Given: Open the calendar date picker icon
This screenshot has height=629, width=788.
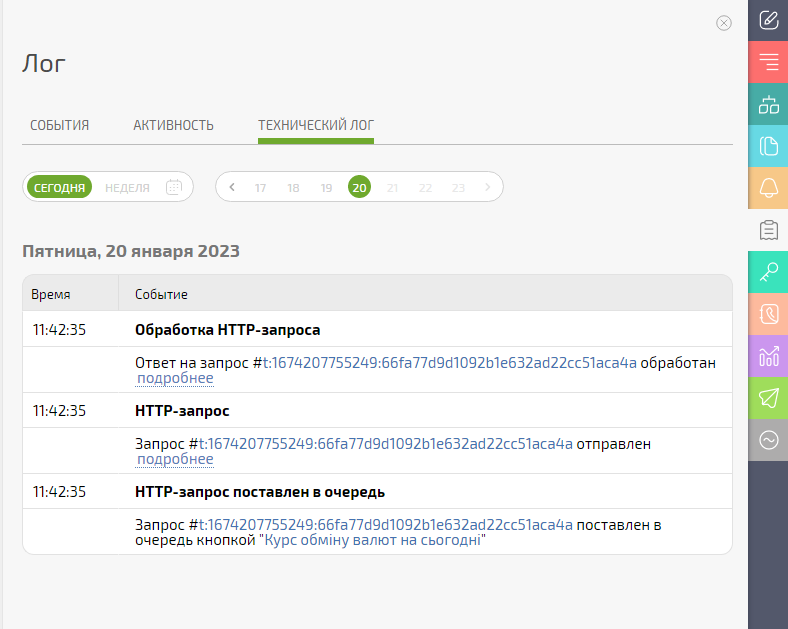Looking at the screenshot, I should 174,187.
